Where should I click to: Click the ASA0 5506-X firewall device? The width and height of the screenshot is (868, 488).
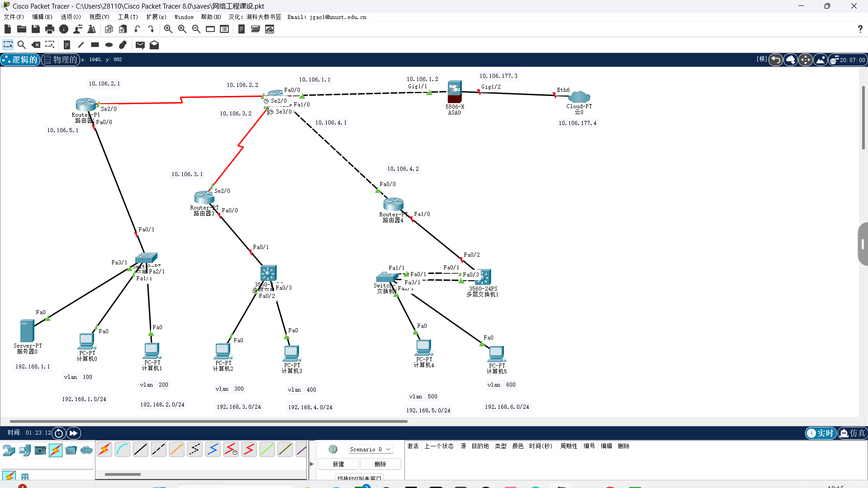click(x=455, y=92)
